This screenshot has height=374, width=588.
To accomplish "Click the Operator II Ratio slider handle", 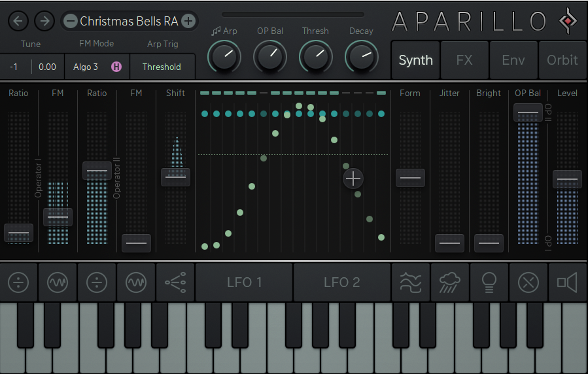I will click(97, 171).
